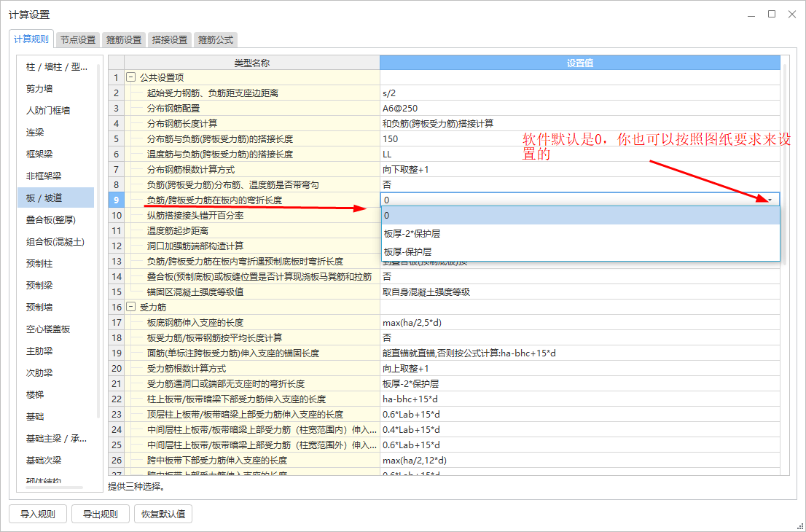The width and height of the screenshot is (806, 532).
Task: Click the 向下取整+1 value cell
Action: point(580,170)
